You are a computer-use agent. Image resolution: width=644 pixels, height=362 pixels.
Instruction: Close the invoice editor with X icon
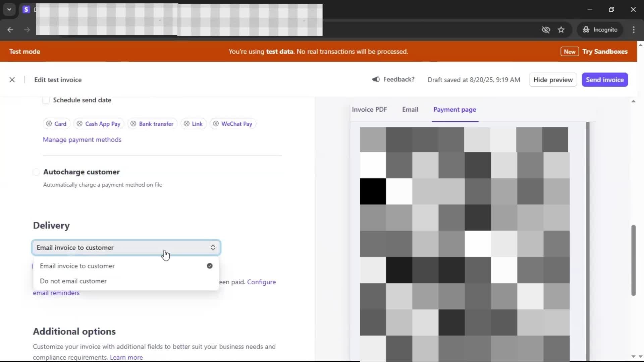[12, 80]
